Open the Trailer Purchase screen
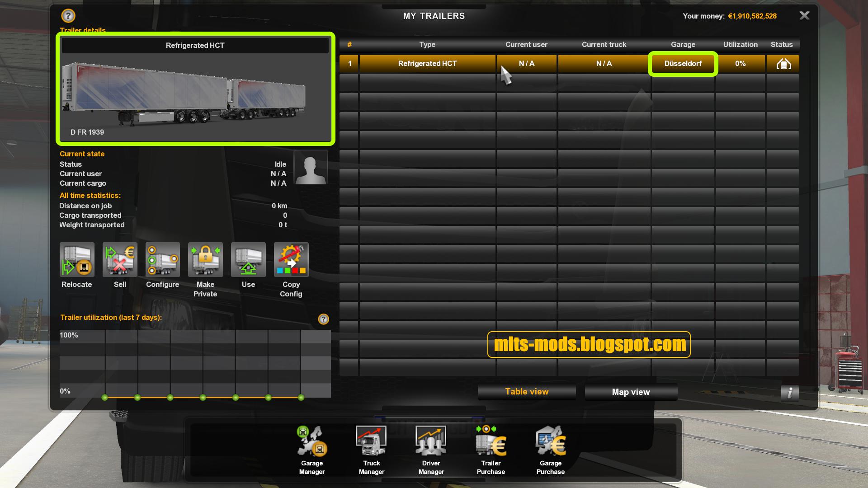The width and height of the screenshot is (868, 488). coord(491,442)
